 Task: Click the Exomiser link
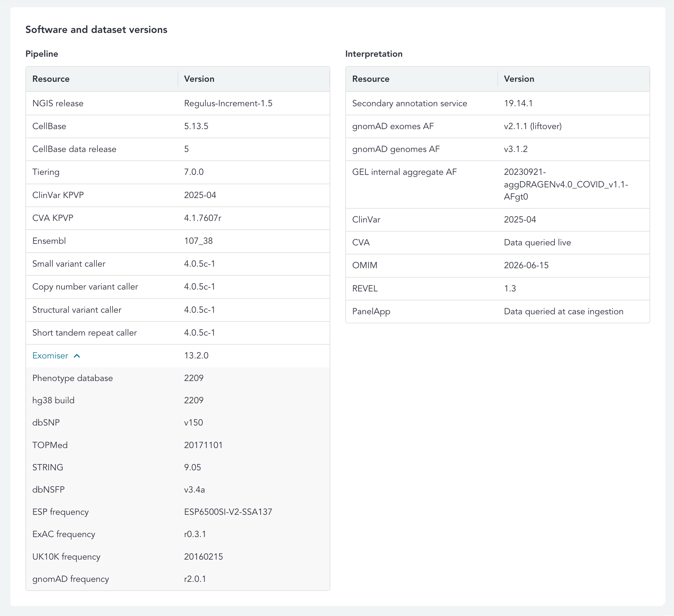(50, 355)
